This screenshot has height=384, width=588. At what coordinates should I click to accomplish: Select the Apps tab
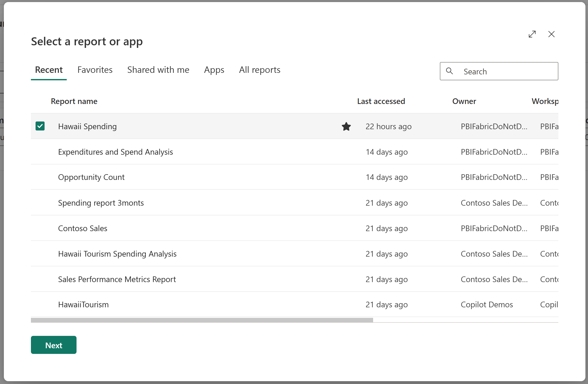214,69
